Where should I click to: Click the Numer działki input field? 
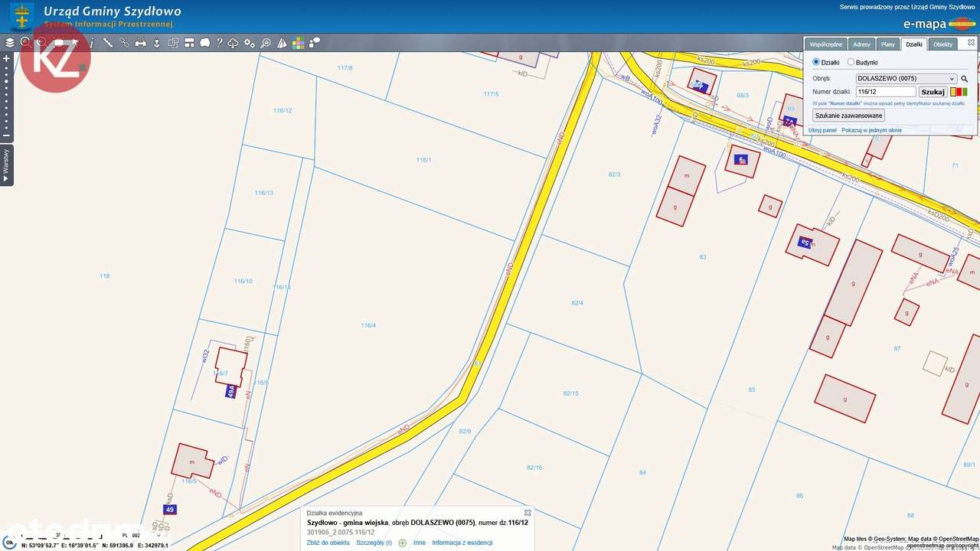(886, 92)
